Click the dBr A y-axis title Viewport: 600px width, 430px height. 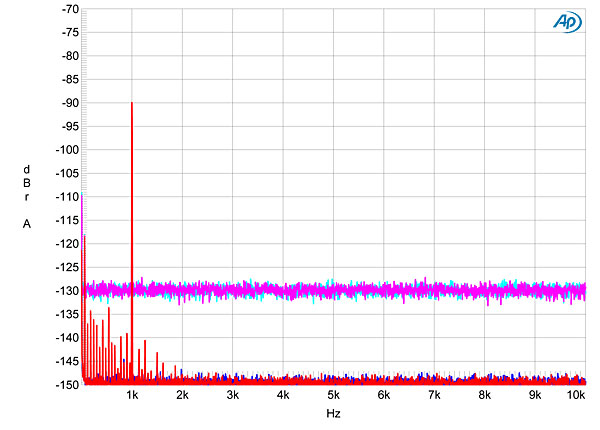click(26, 197)
